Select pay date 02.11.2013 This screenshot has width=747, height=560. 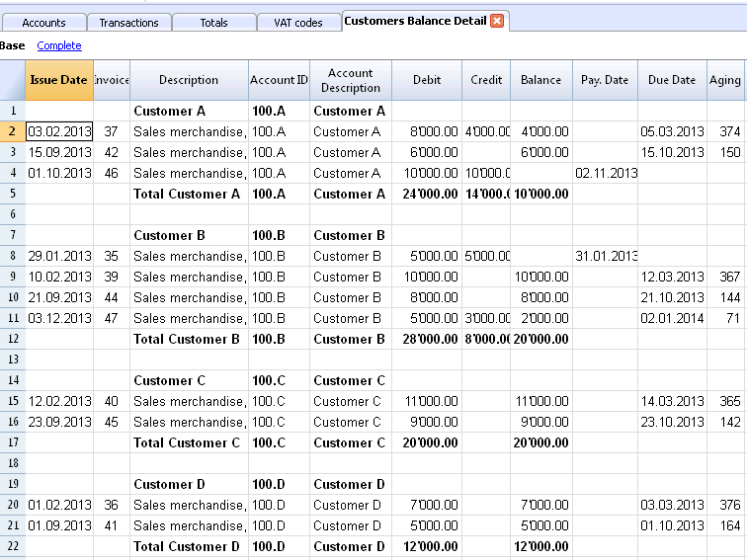pos(605,173)
